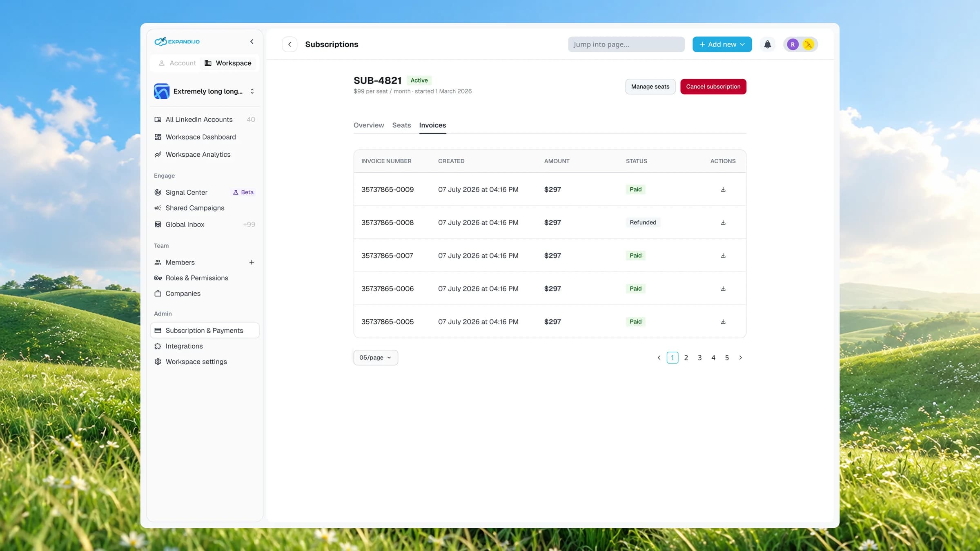Collapse the sidebar with the chevron
This screenshot has height=551, width=980.
252,42
